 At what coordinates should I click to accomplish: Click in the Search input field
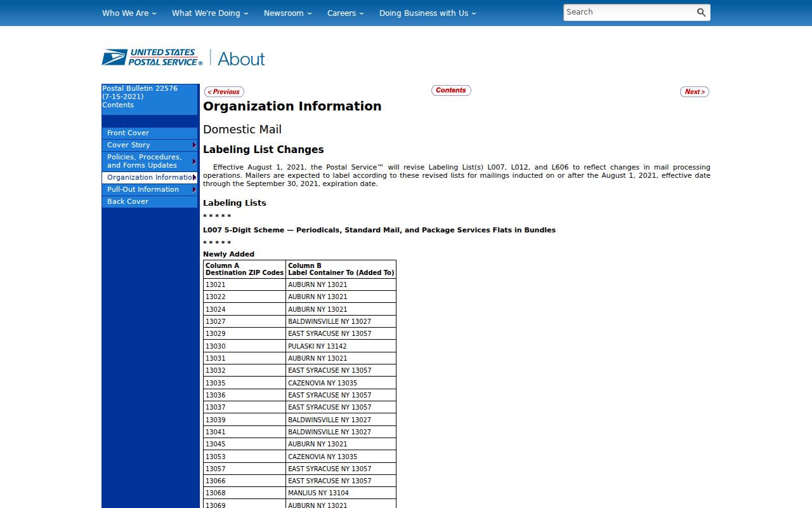click(x=629, y=12)
